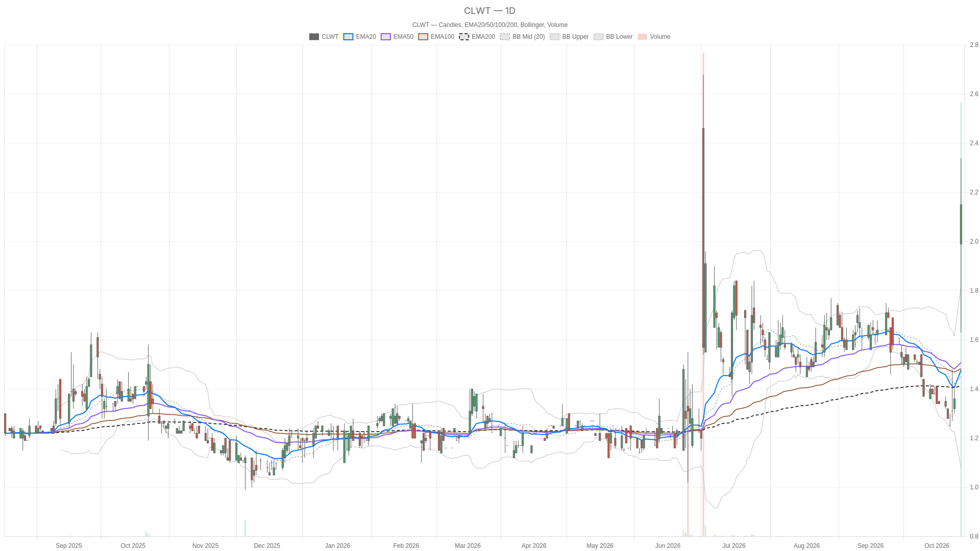
Task: Click the 2.4 price axis label
Action: (974, 143)
